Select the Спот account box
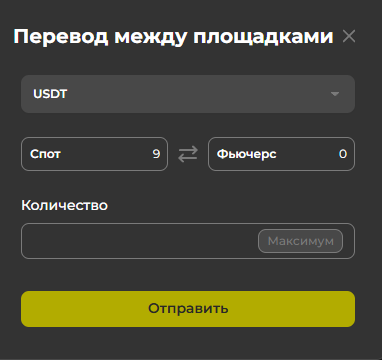 tap(94, 154)
